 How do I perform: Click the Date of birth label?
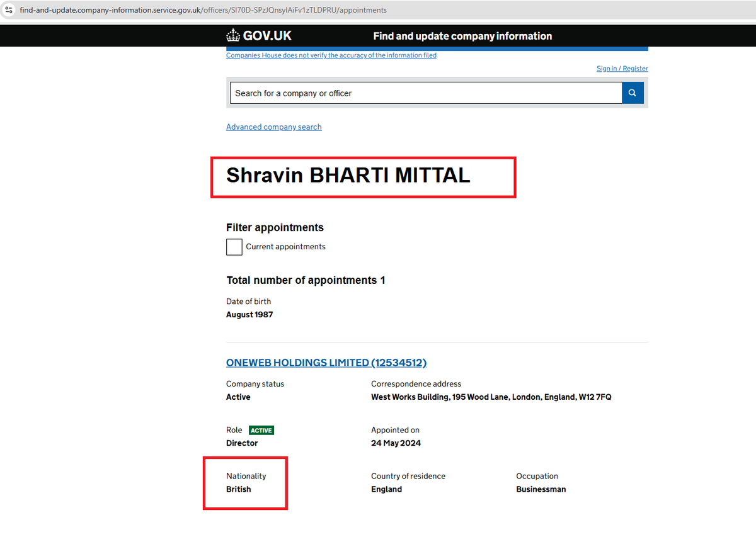(248, 302)
